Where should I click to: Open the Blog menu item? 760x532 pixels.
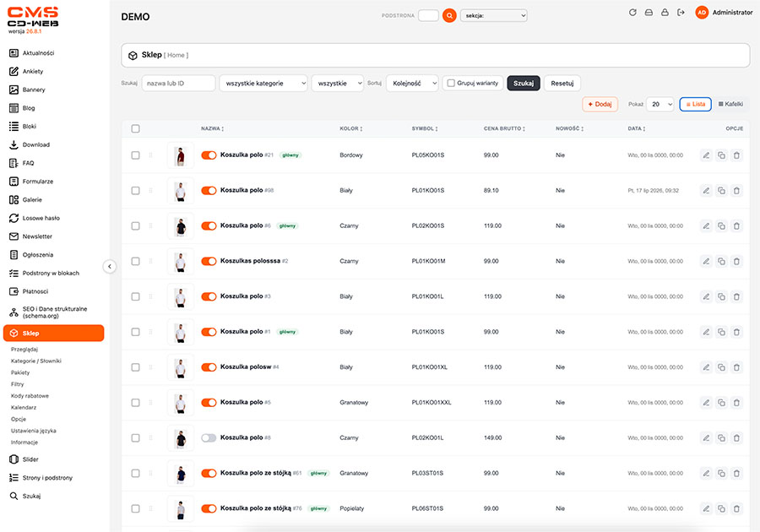29,108
